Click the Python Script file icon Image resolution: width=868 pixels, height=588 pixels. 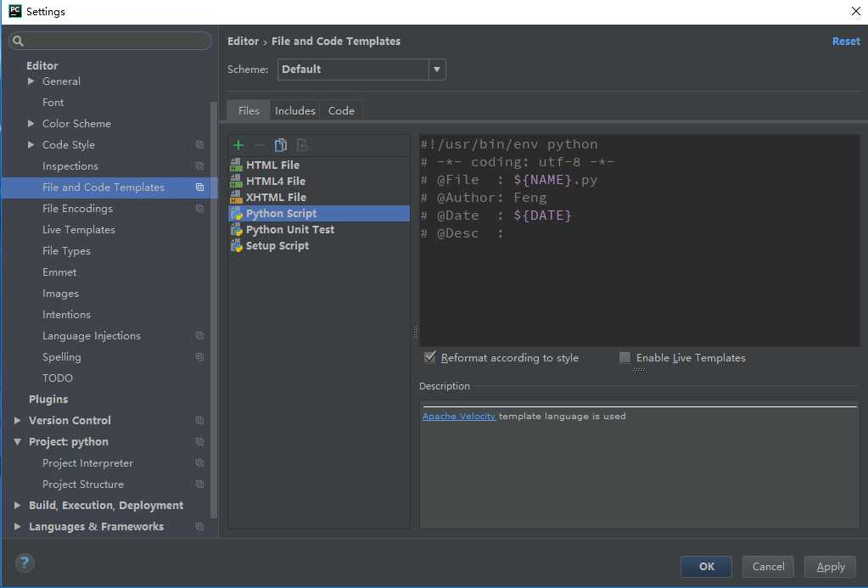click(237, 213)
